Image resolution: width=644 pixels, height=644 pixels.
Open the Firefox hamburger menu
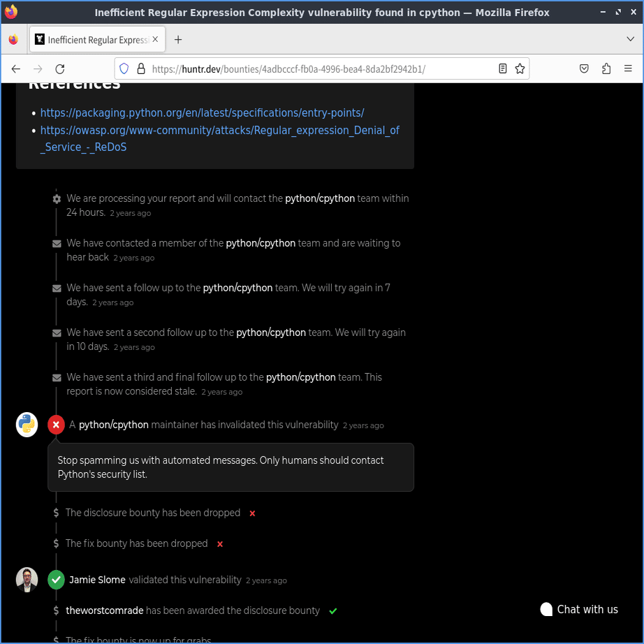pyautogui.click(x=628, y=68)
